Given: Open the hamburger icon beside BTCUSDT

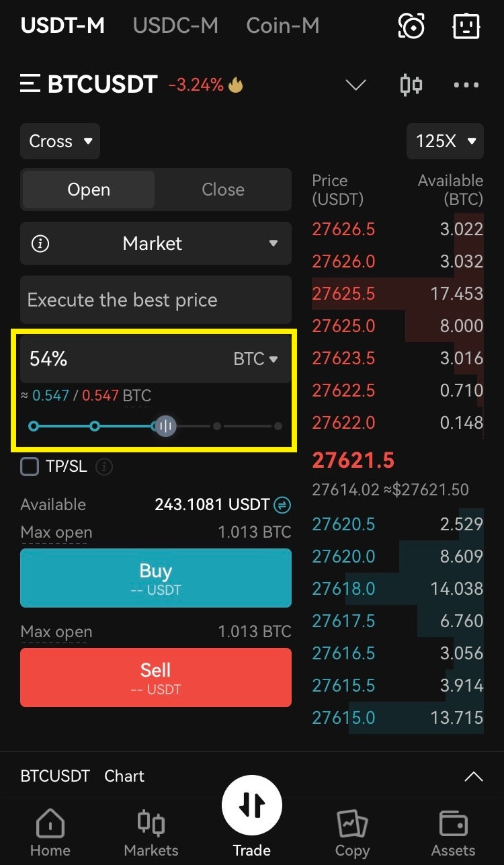Looking at the screenshot, I should 30,84.
